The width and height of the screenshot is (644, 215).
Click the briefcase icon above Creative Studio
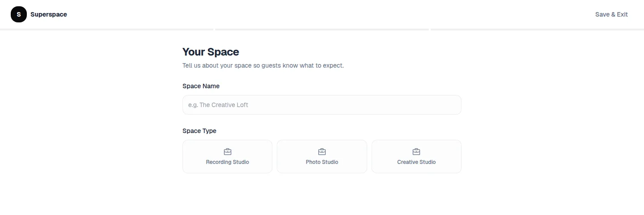[x=416, y=152]
